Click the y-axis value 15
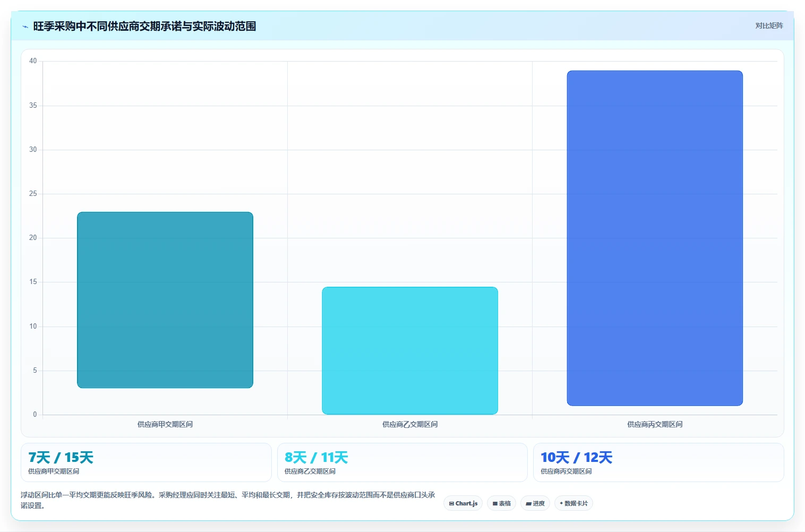 click(33, 282)
